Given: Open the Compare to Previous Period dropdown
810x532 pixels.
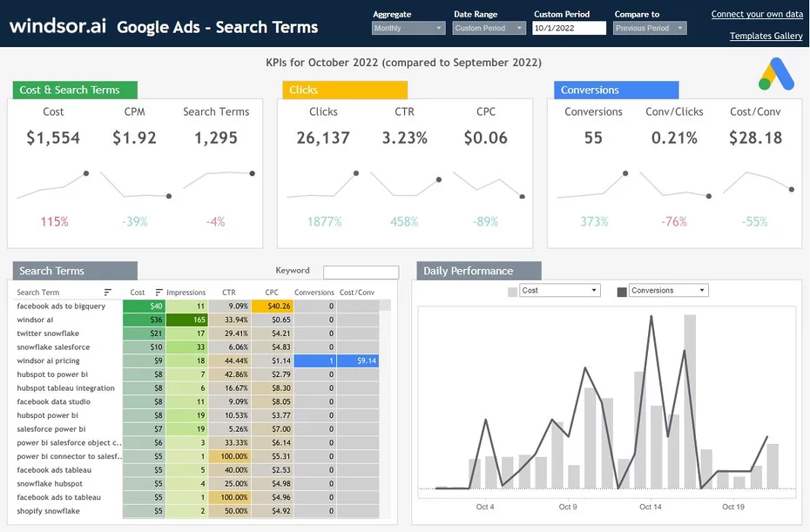Looking at the screenshot, I should 650,28.
